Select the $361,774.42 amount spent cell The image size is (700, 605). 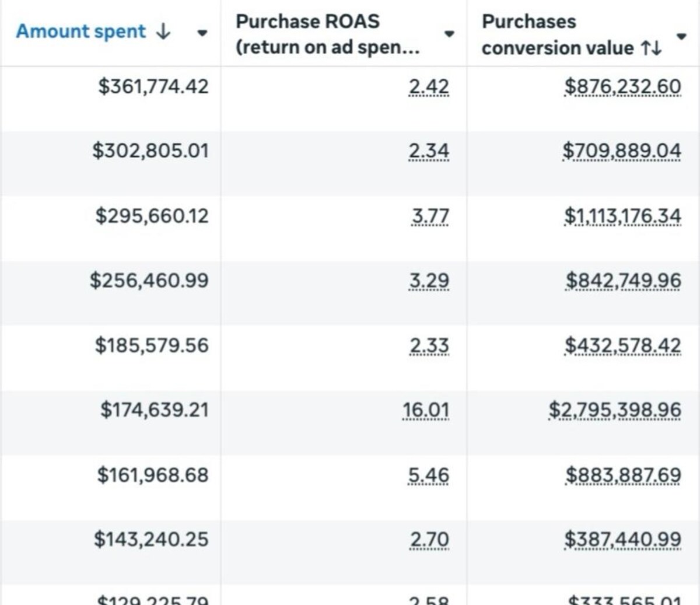coord(153,86)
